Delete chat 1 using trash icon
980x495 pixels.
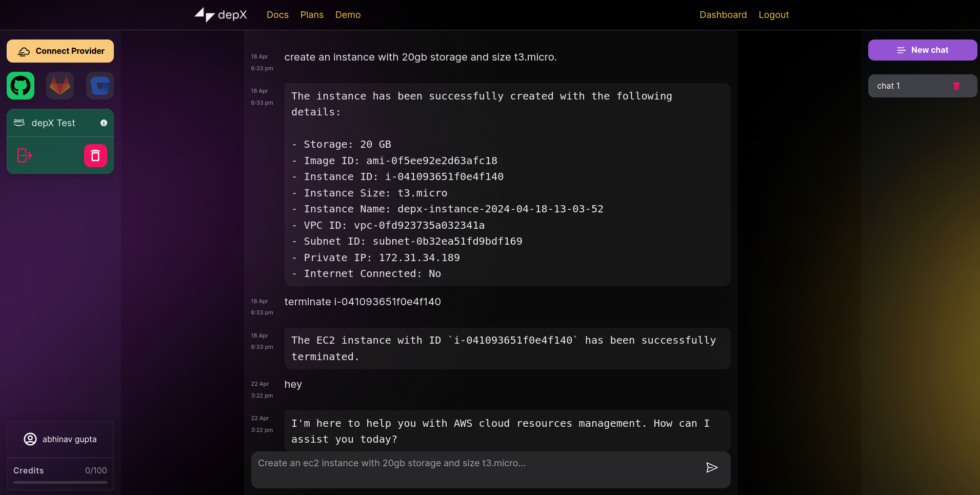click(956, 86)
